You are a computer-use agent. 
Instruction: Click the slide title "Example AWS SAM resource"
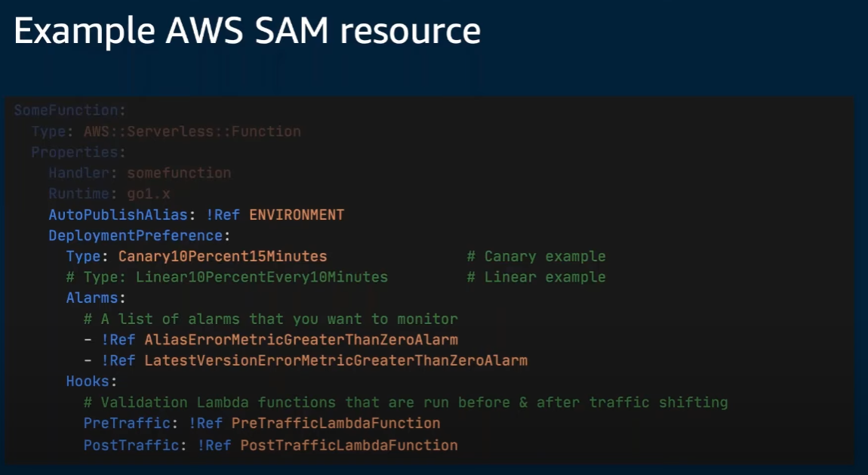(x=247, y=32)
